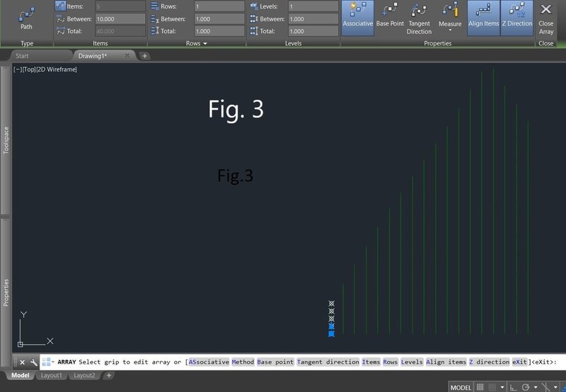This screenshot has height=392, width=566.
Task: Toggle the Associative array property
Action: click(x=357, y=17)
